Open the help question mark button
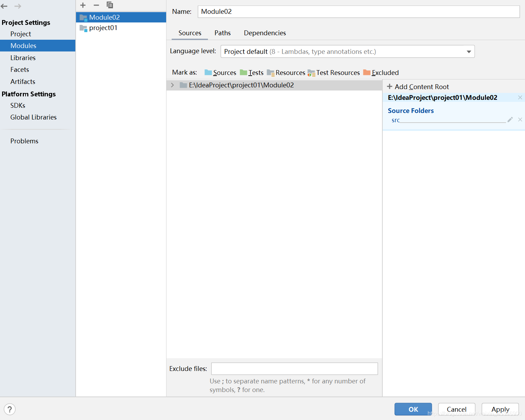The width and height of the screenshot is (525, 420). tap(10, 409)
